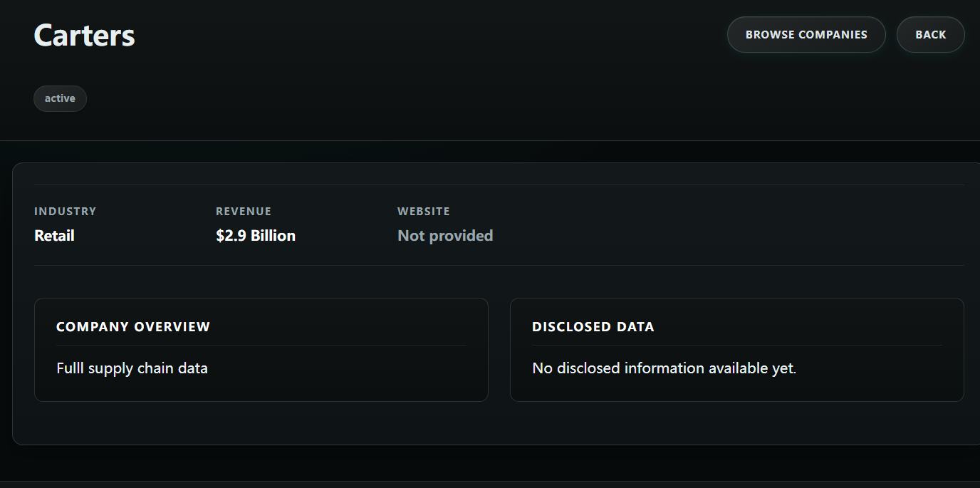This screenshot has width=980, height=488.
Task: Select the Revenue label
Action: pos(244,212)
